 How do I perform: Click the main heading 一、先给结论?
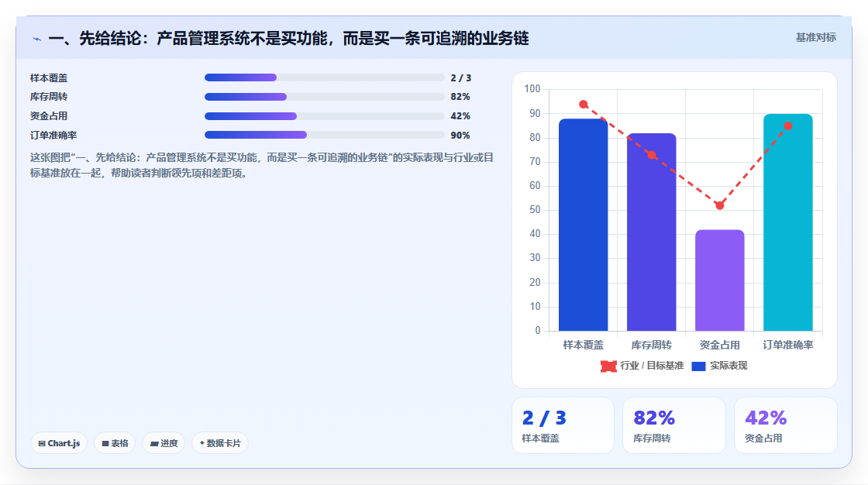288,38
